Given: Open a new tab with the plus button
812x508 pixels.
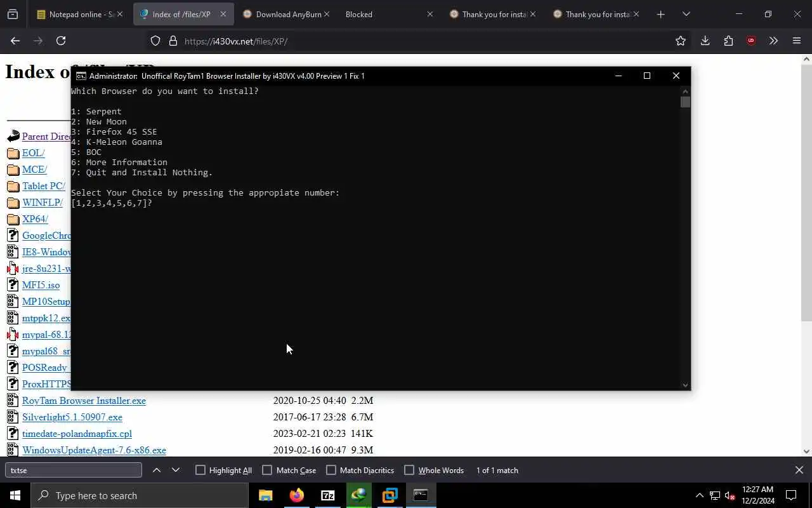Looking at the screenshot, I should click(660, 14).
